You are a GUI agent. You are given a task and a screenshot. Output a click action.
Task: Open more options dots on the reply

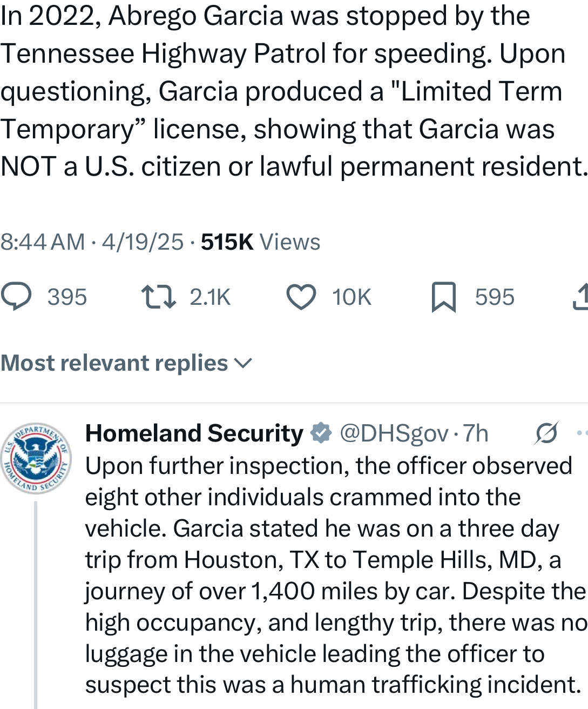[582, 433]
